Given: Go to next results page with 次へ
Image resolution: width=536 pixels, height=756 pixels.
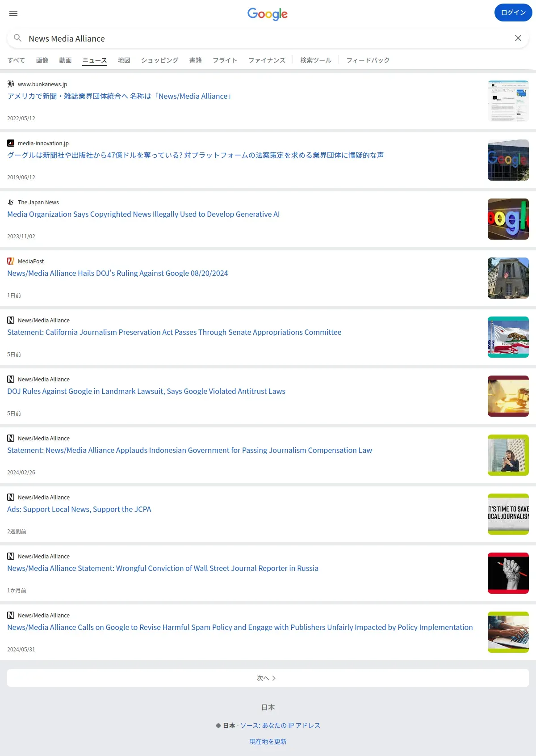Looking at the screenshot, I should click(x=268, y=678).
